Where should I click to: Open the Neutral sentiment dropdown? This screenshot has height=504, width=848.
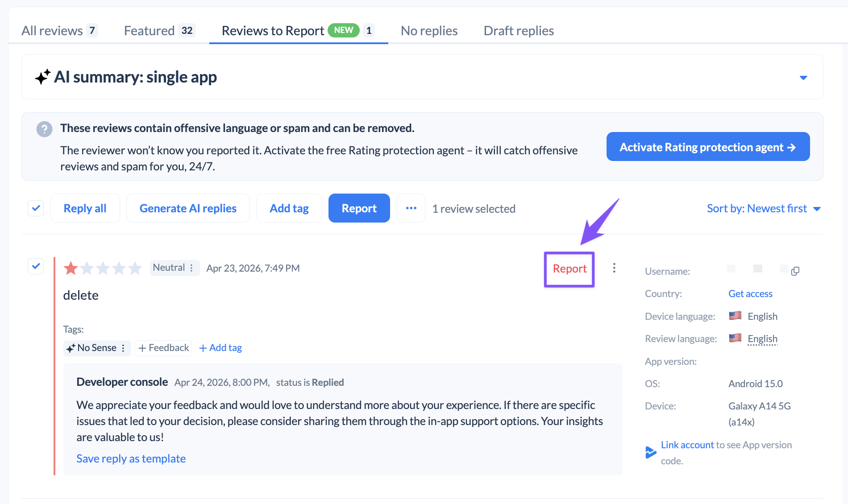click(x=175, y=268)
